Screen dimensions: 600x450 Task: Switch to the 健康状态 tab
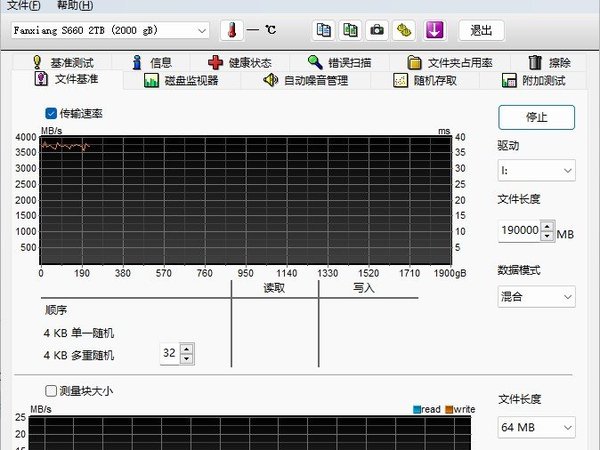pos(240,62)
